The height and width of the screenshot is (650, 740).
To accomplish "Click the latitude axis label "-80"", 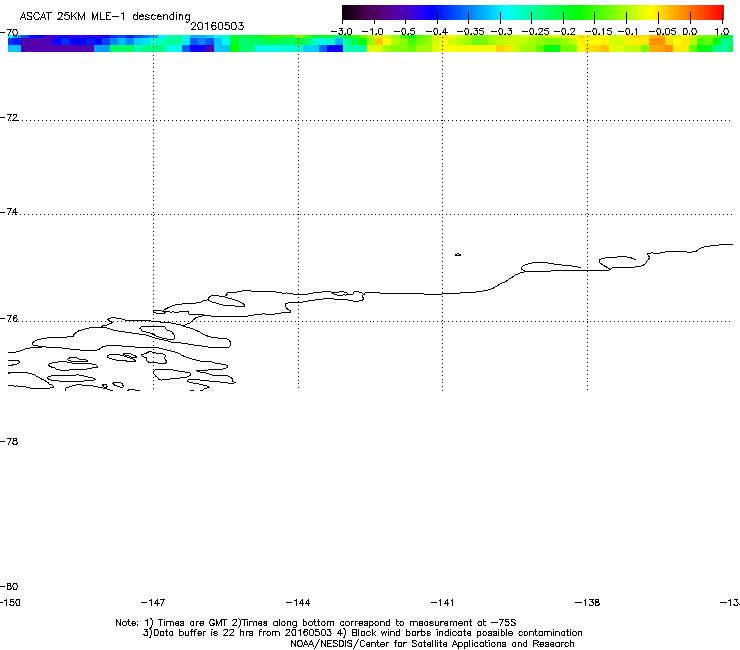I will coord(9,586).
